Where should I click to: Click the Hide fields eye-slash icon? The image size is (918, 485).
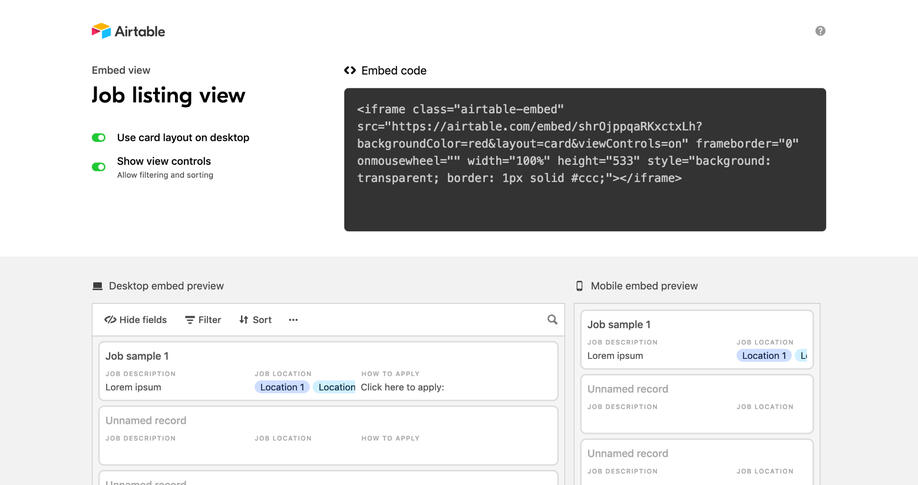point(110,320)
